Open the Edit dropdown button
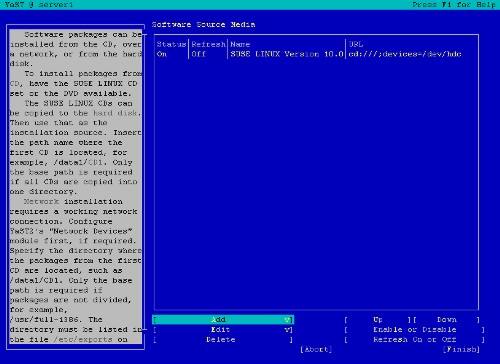500x364 pixels. (223, 330)
